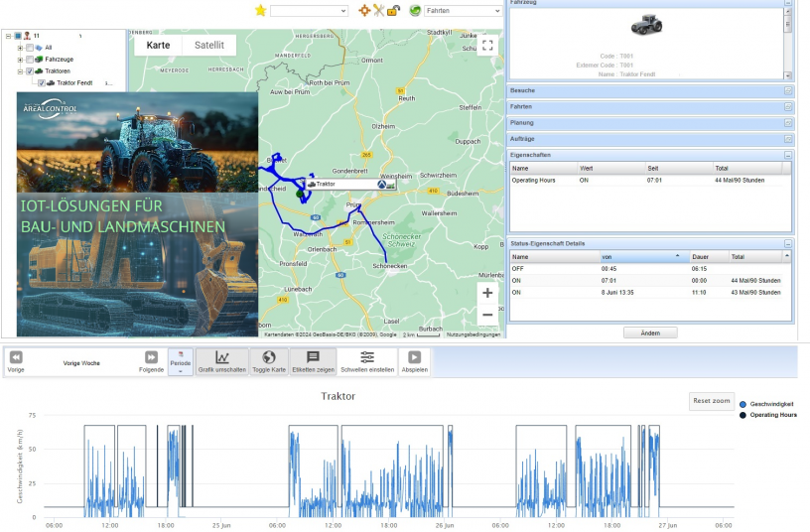Open the Nutzungsbedingungen map link
The height and width of the screenshot is (532, 810).
coord(473,334)
